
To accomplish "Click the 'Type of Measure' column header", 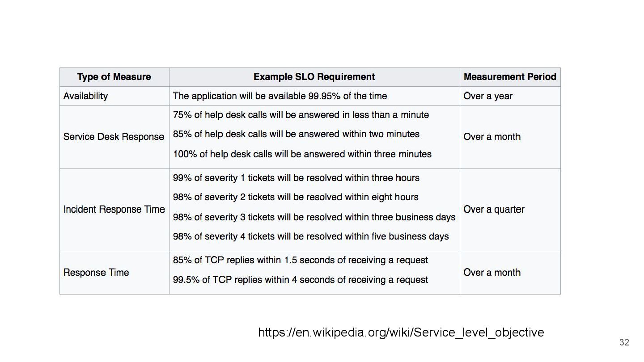I will coord(114,77).
